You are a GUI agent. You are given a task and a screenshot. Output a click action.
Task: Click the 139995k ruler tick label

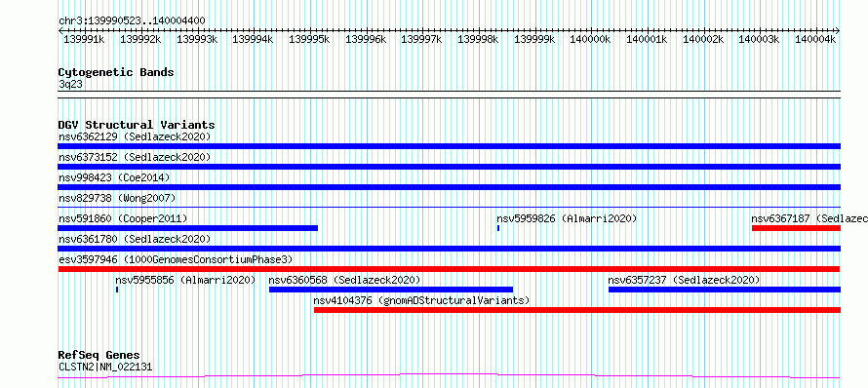coord(309,39)
